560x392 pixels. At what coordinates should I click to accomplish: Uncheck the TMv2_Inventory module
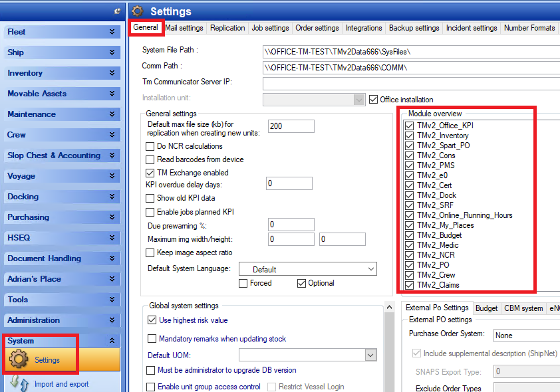click(410, 136)
